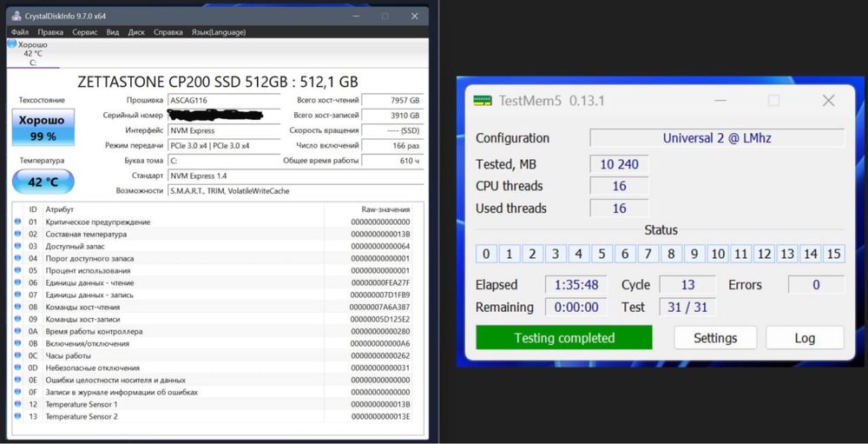Open the Диск menu

click(x=136, y=32)
